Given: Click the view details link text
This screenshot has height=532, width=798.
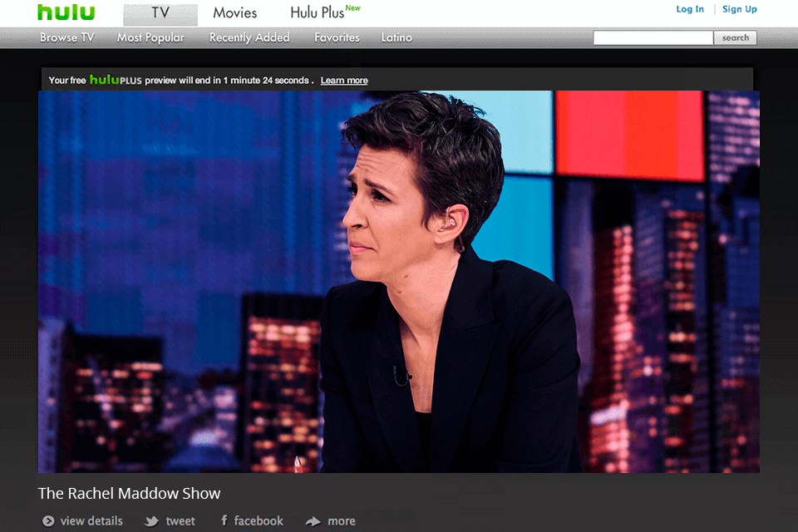Looking at the screenshot, I should 91,521.
